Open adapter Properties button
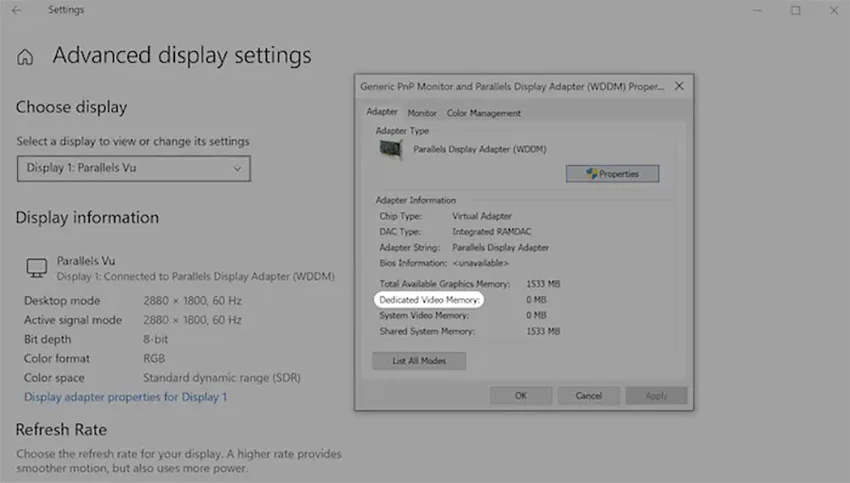 click(x=613, y=173)
